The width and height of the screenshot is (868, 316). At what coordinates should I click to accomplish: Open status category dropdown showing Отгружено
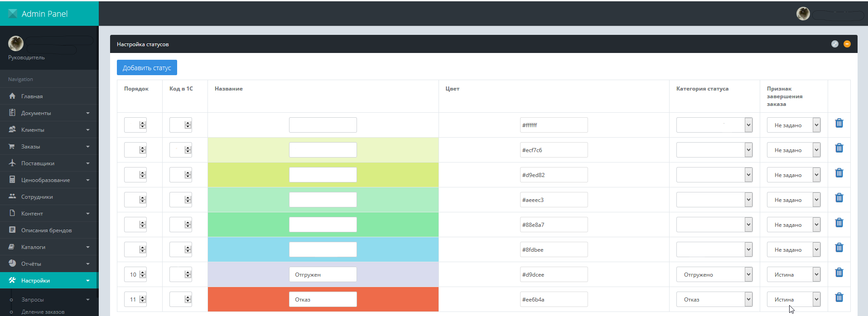[714, 274]
